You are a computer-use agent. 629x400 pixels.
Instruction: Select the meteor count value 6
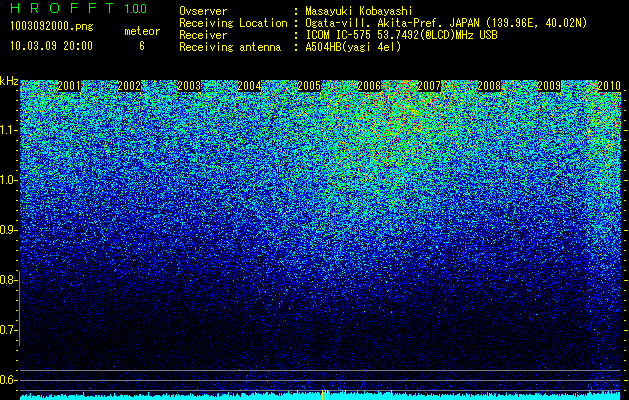142,46
